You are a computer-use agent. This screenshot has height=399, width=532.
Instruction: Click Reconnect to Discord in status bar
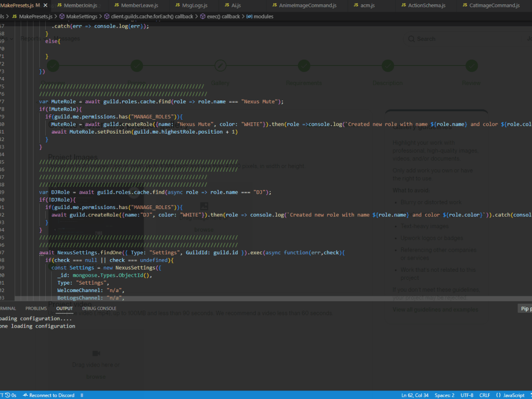52,395
